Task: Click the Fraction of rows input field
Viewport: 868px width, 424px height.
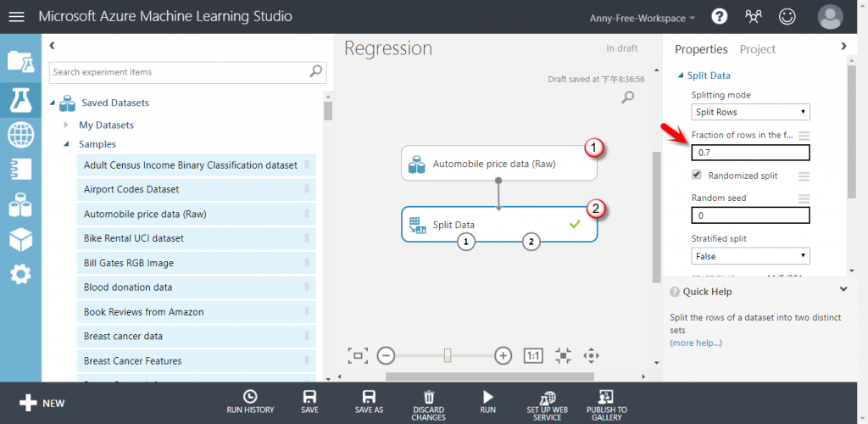Action: click(x=750, y=153)
